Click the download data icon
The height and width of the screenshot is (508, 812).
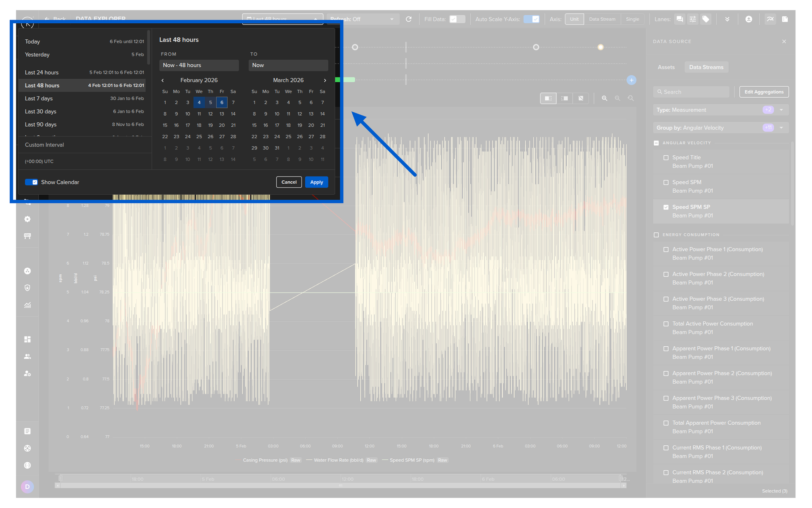click(x=749, y=19)
